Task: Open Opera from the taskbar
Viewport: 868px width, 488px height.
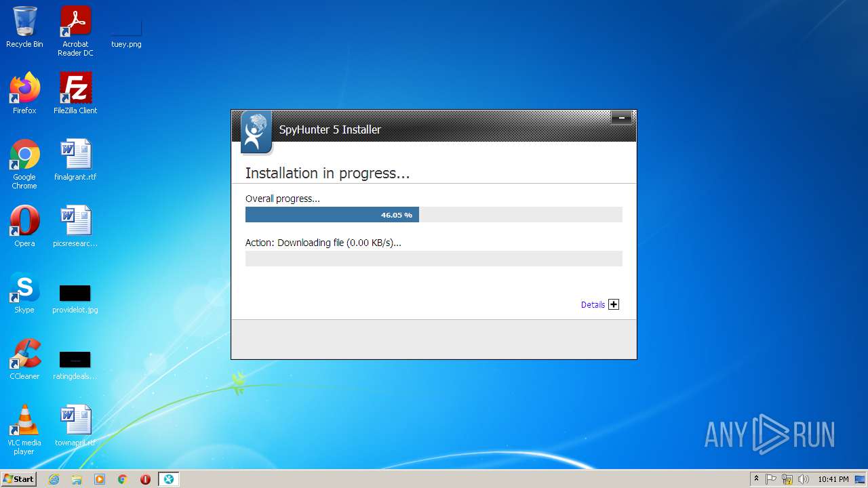Action: pyautogui.click(x=145, y=479)
